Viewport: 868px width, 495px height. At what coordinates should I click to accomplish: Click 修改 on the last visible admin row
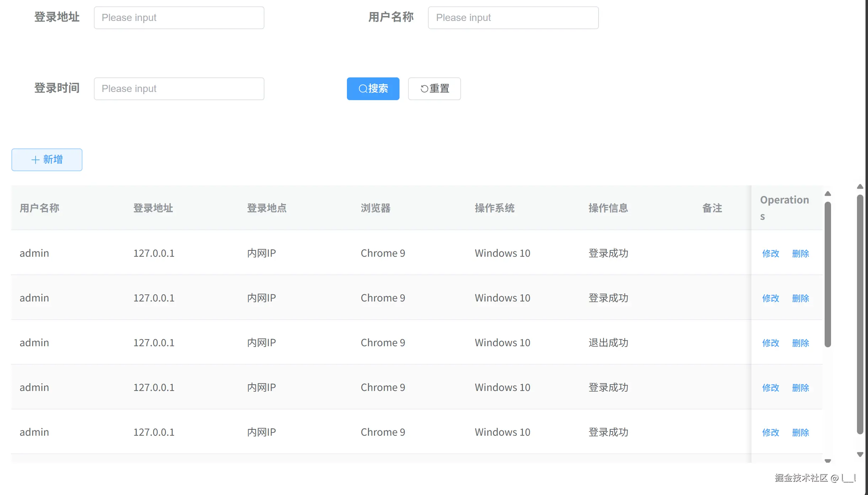770,432
